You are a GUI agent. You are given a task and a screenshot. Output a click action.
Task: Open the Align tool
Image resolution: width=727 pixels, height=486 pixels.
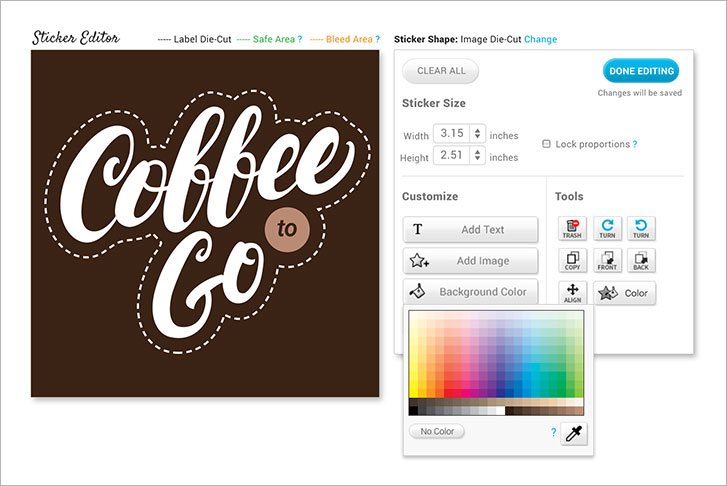pyautogui.click(x=573, y=293)
